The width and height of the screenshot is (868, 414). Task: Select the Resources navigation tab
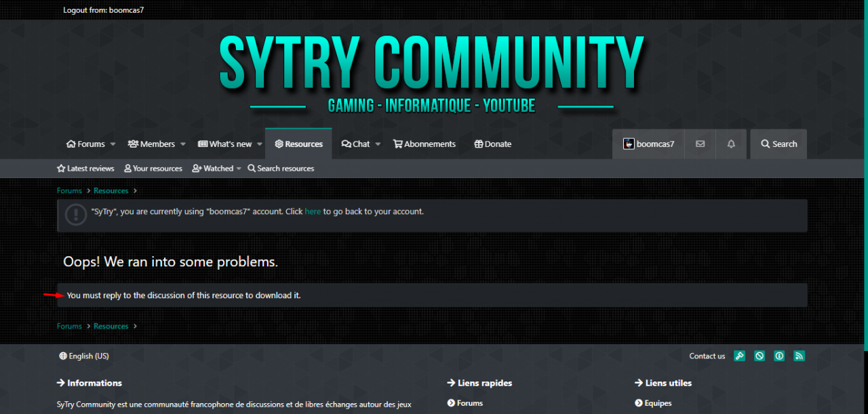point(298,144)
